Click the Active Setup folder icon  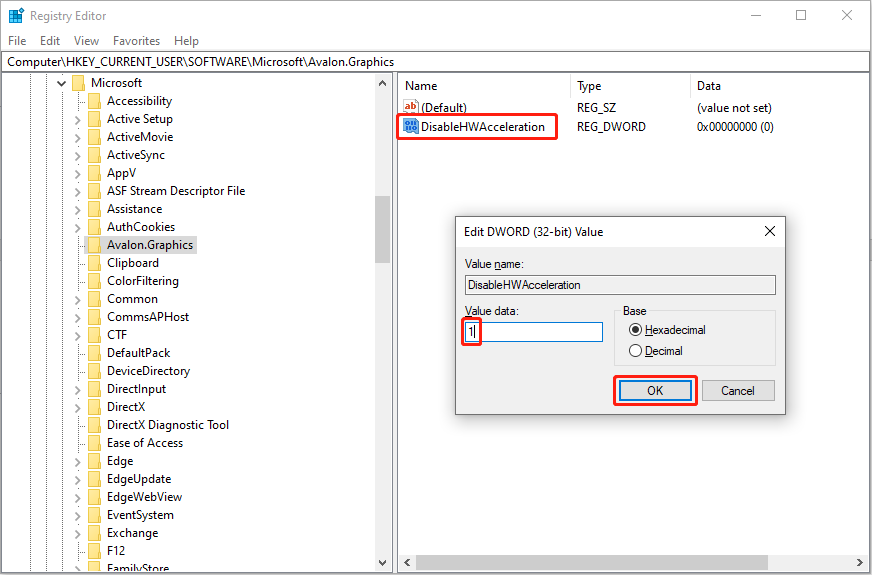click(x=95, y=119)
